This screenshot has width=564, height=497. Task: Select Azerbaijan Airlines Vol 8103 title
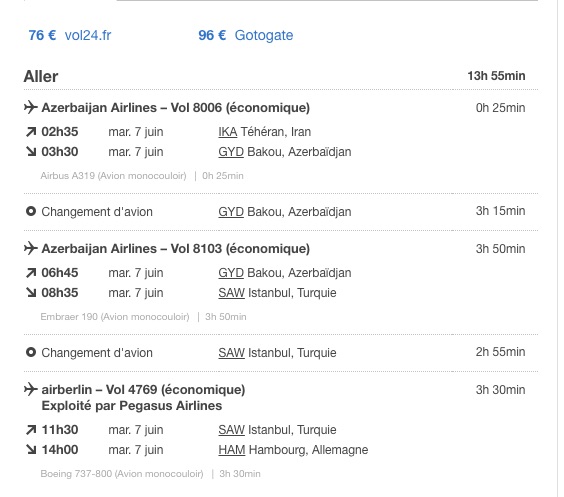coord(176,248)
